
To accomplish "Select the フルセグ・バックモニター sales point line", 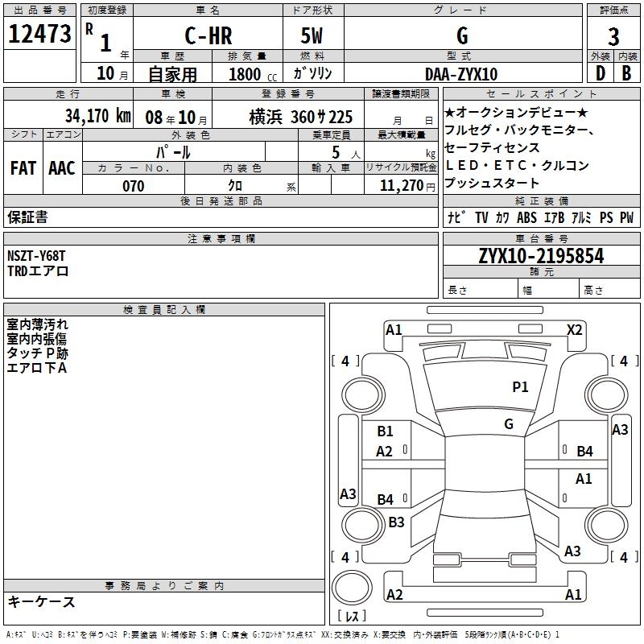I will coord(519,130).
